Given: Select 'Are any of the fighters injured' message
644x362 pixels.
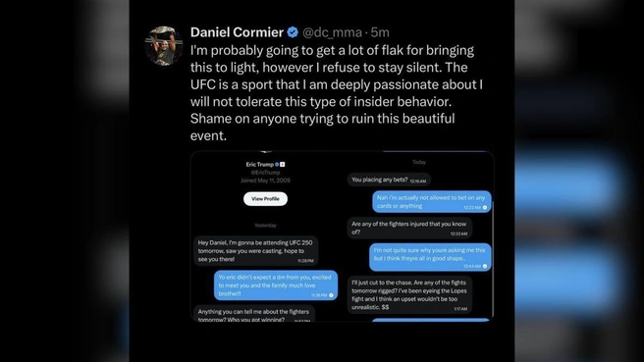Looking at the screenshot, I should [x=409, y=228].
